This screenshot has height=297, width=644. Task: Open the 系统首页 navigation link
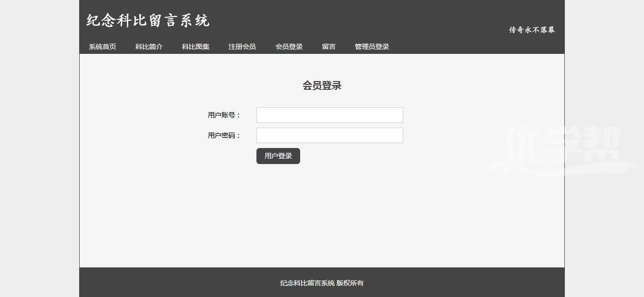click(102, 47)
